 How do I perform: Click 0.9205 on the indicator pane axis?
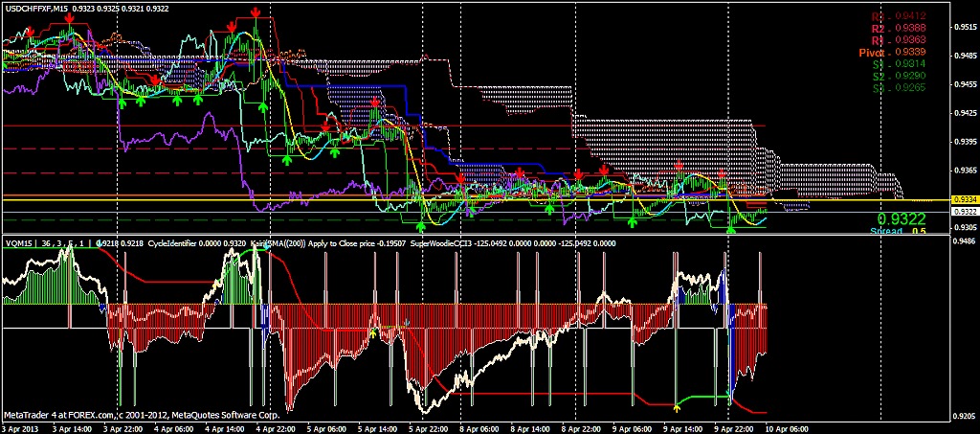click(x=963, y=415)
